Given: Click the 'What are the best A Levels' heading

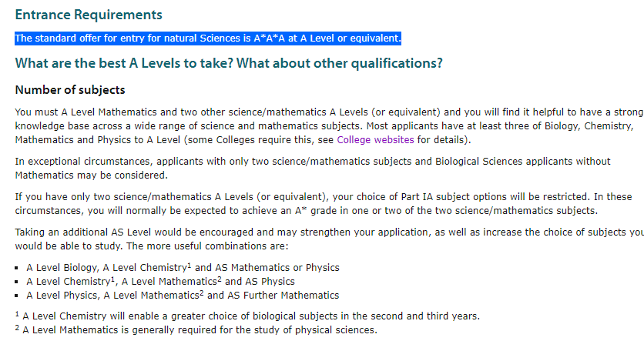Looking at the screenshot, I should 229,63.
